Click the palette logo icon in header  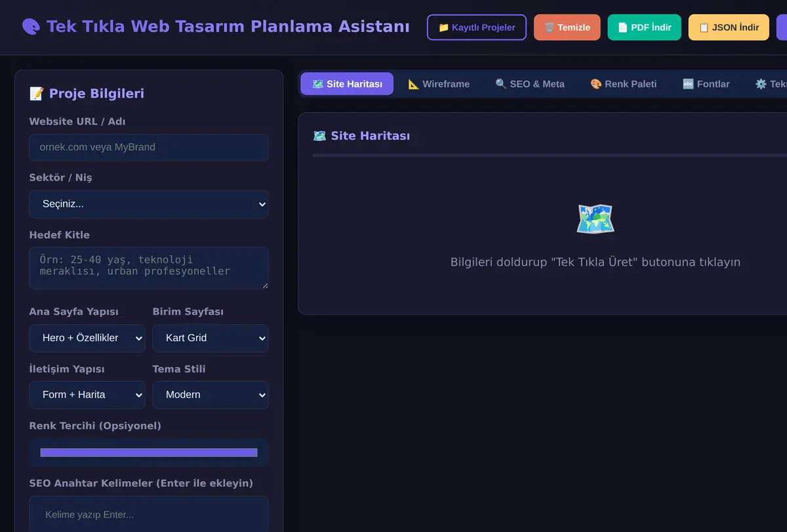coord(31,27)
